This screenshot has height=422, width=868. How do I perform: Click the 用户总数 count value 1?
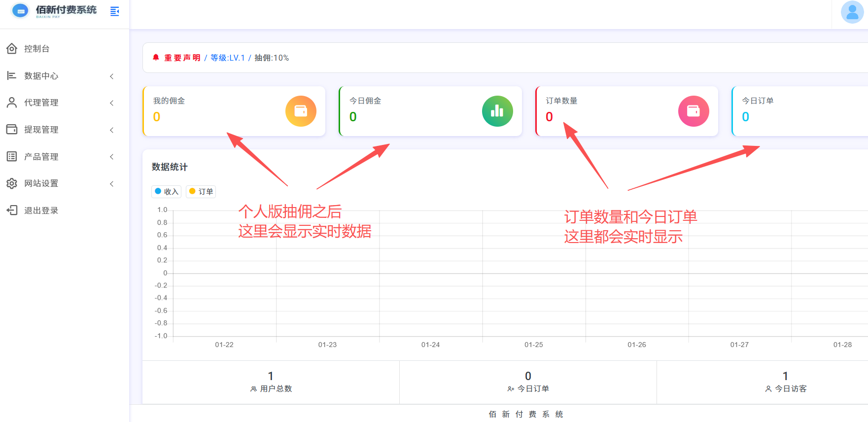tap(271, 376)
